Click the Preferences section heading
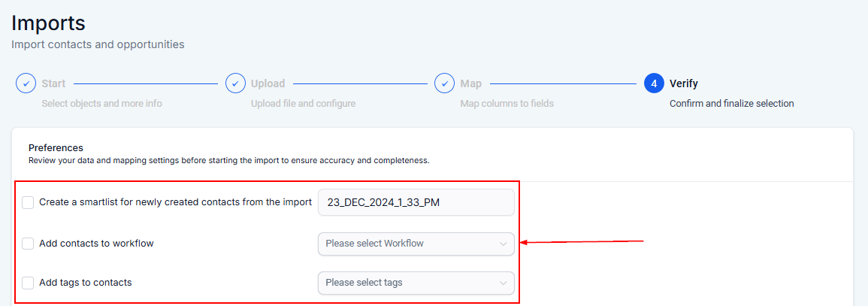 tap(56, 148)
